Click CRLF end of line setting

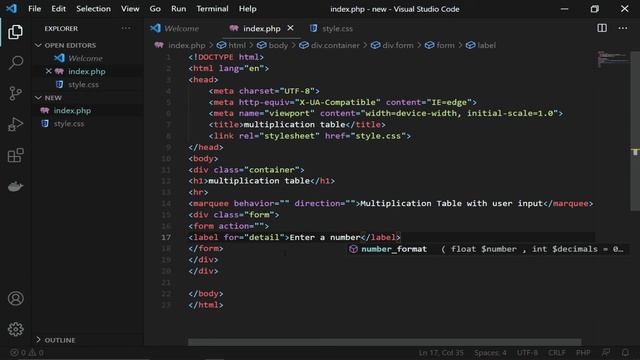click(557, 352)
